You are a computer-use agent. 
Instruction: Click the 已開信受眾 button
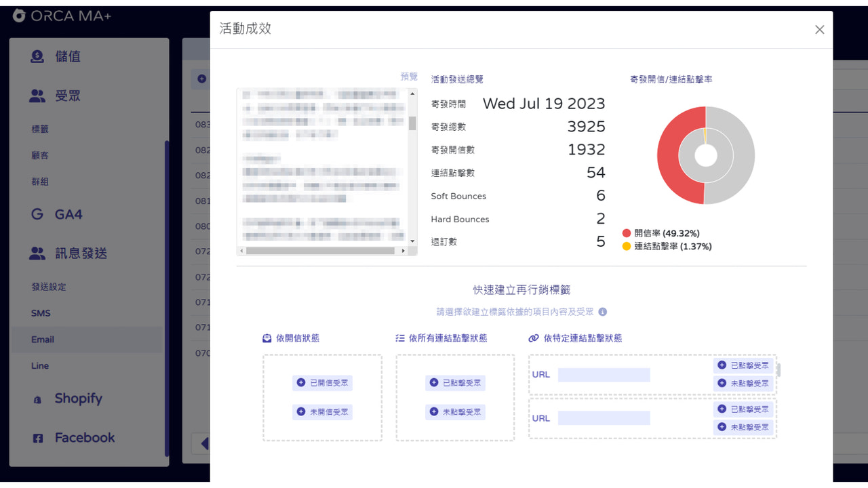point(323,383)
